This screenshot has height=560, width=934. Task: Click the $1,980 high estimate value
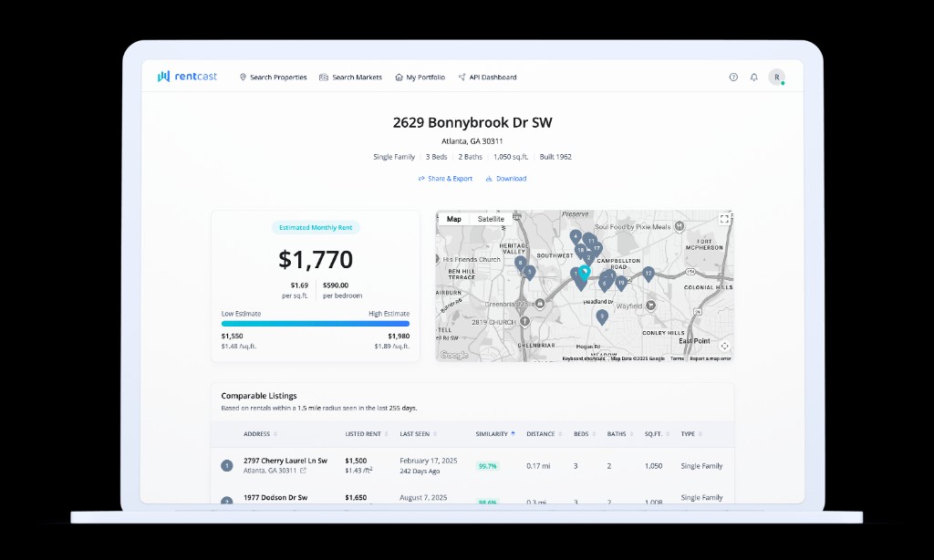tap(399, 336)
